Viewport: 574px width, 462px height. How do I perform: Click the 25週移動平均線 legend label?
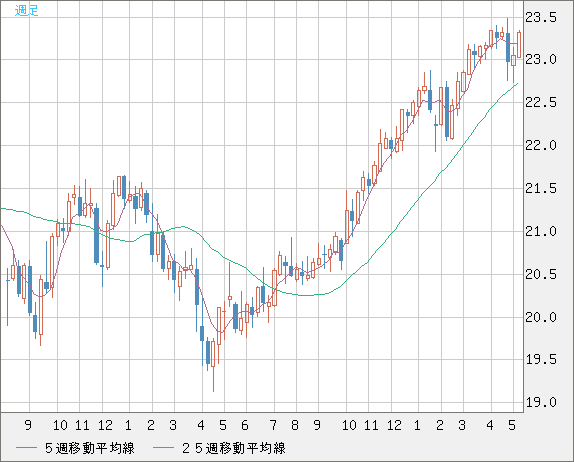234,448
